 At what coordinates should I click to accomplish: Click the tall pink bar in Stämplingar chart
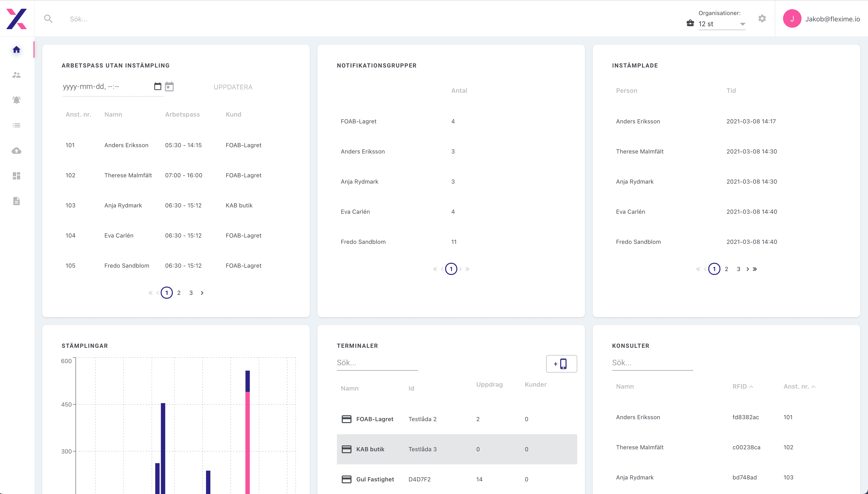(x=248, y=443)
